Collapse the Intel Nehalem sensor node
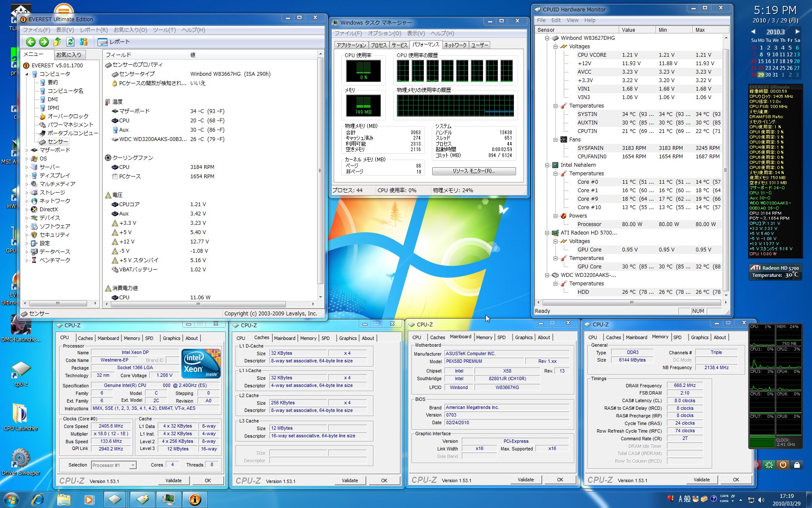The height and width of the screenshot is (508, 812). pos(547,165)
